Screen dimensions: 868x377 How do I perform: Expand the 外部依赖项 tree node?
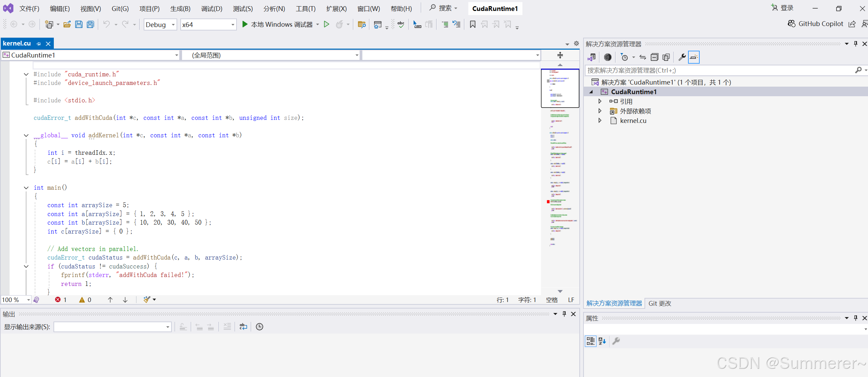tap(600, 111)
